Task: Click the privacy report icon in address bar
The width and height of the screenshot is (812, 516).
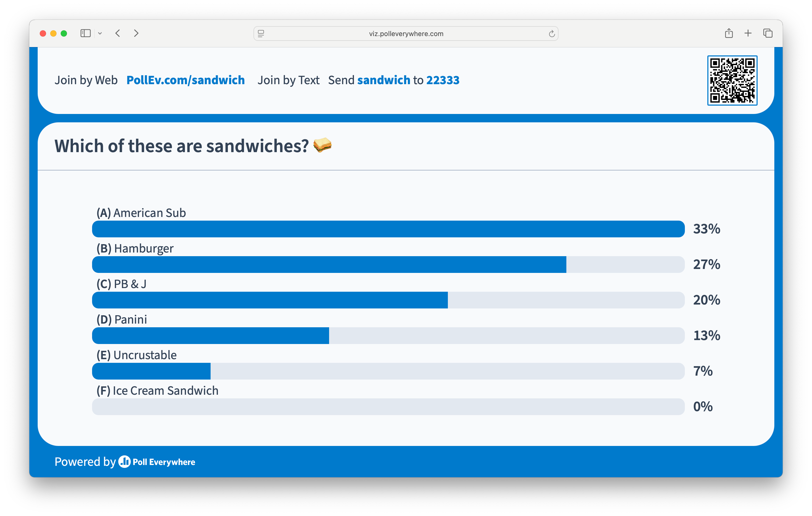Action: point(261,33)
